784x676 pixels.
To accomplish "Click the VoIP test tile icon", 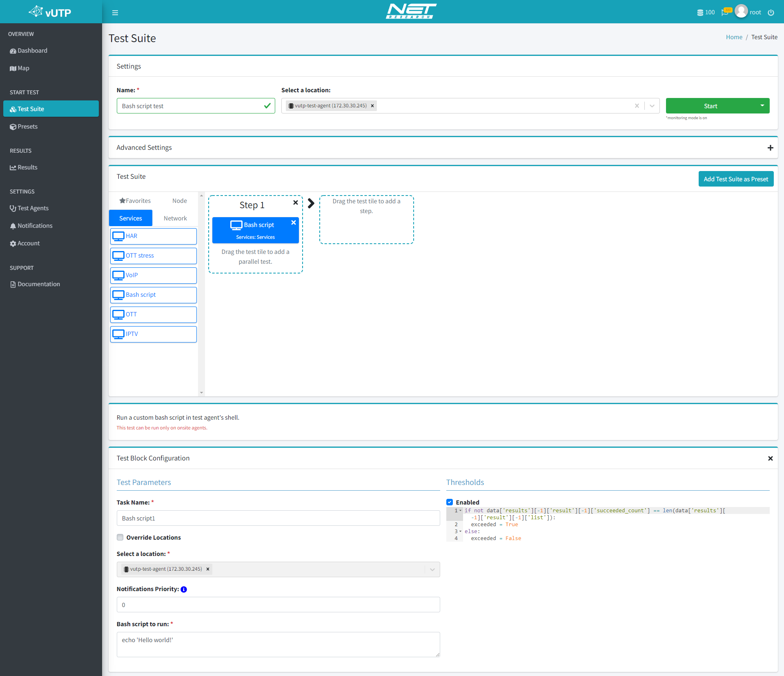I will click(118, 275).
